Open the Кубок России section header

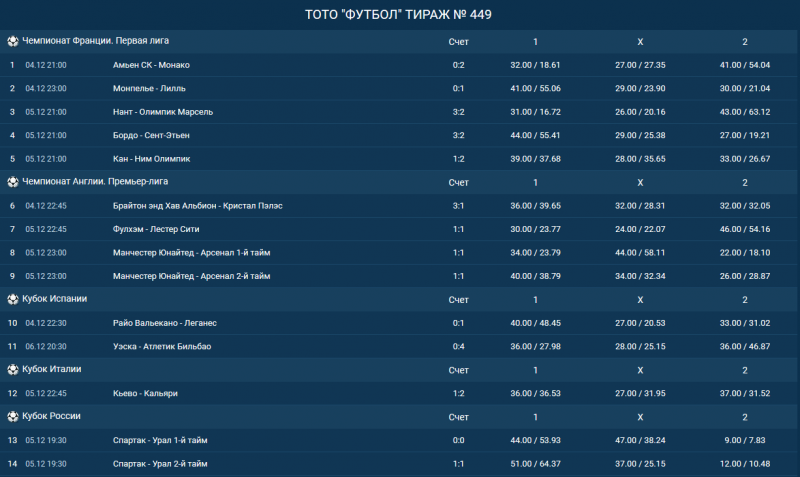[52, 416]
